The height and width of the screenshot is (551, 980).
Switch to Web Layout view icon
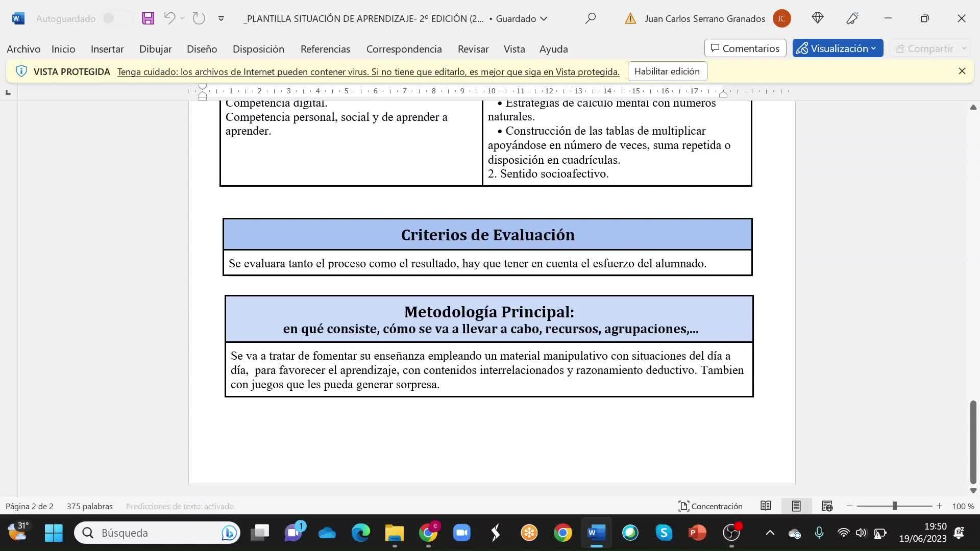click(827, 506)
